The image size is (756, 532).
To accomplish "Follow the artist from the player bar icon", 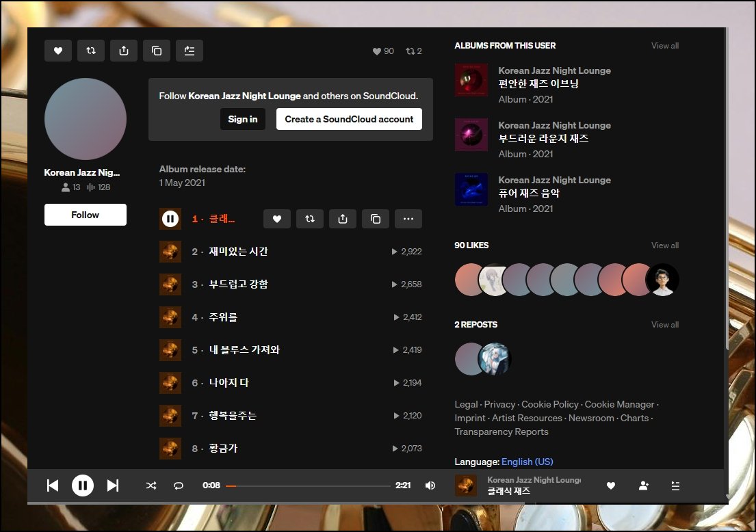I will tap(643, 486).
